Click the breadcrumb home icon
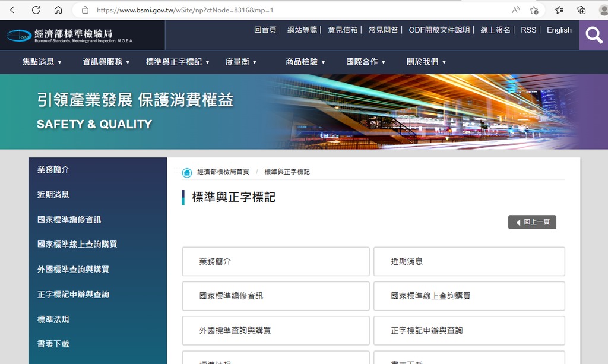608x364 pixels. [x=187, y=172]
